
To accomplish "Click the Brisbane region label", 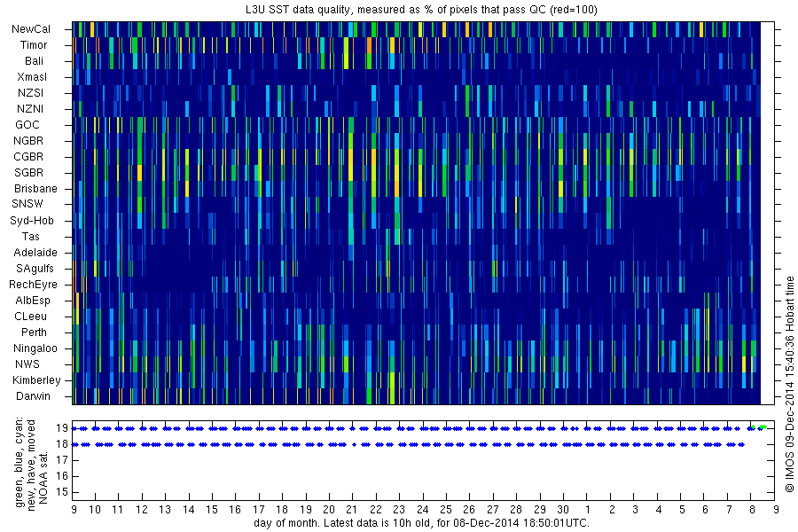I will point(35,188).
